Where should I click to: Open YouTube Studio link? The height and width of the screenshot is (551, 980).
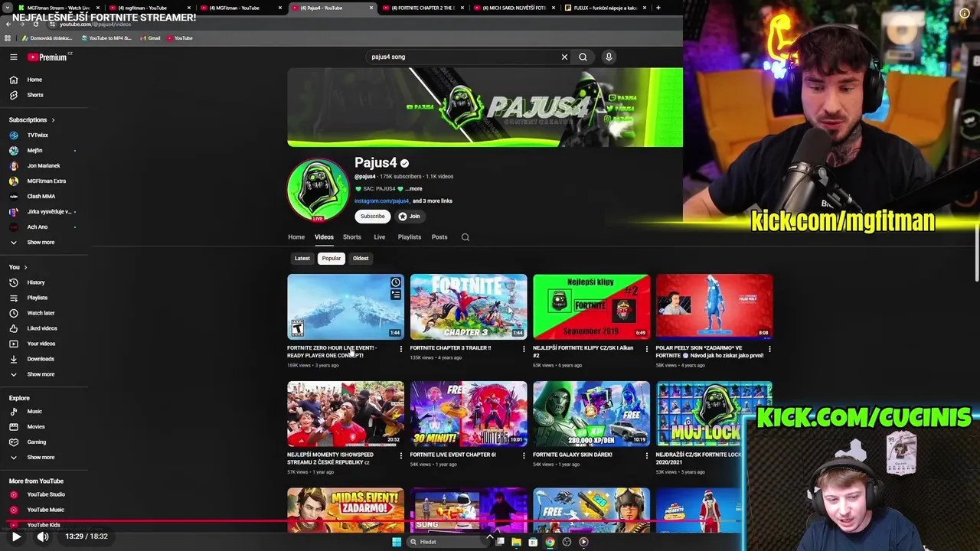coord(46,494)
